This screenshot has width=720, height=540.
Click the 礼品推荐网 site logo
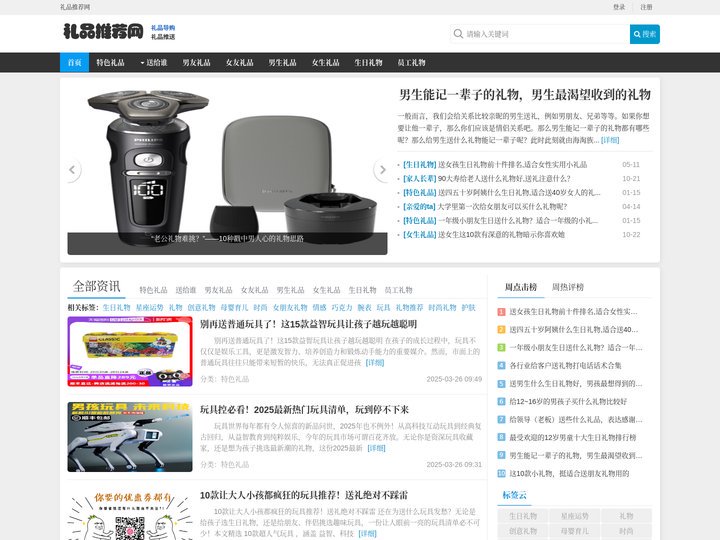(x=103, y=32)
